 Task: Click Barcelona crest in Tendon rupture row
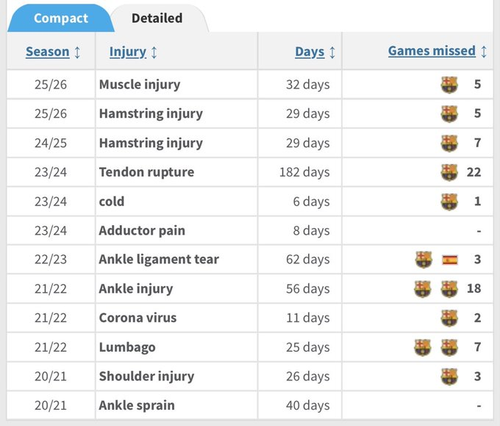point(449,172)
